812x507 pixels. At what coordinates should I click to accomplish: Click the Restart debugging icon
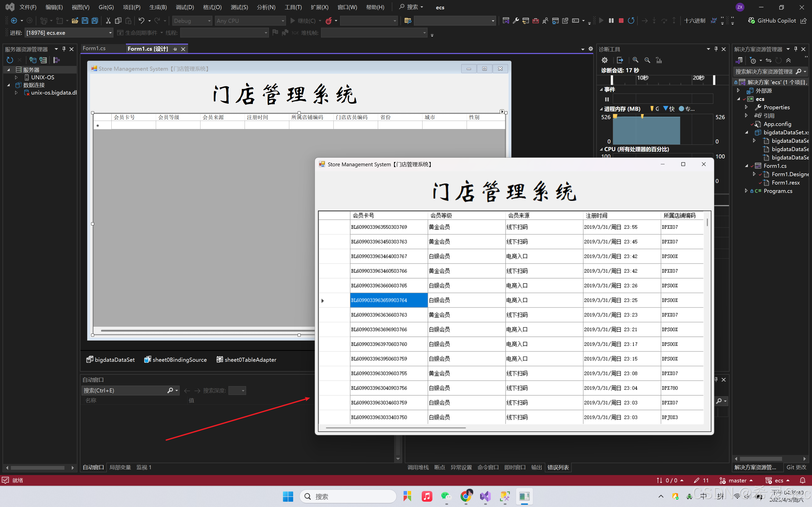click(631, 21)
